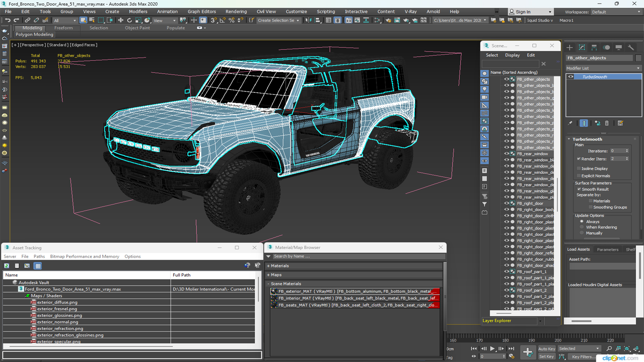
Task: Open the V-Ray menu
Action: point(411,11)
